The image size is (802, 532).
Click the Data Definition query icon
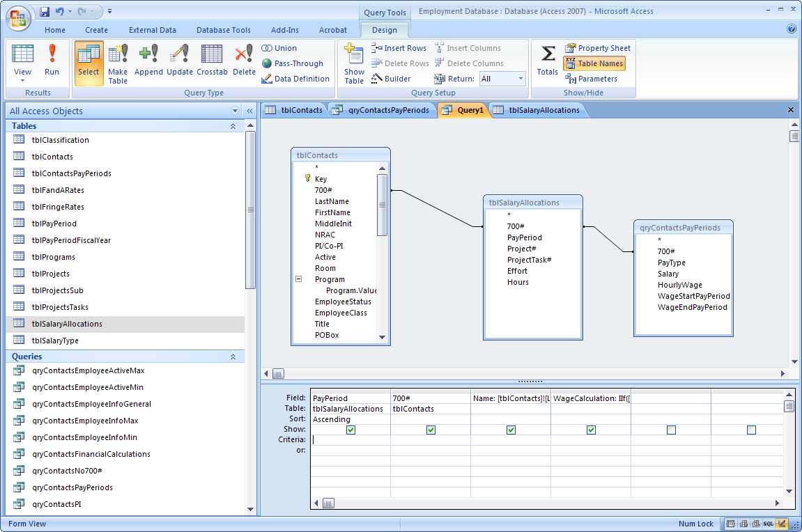point(266,79)
